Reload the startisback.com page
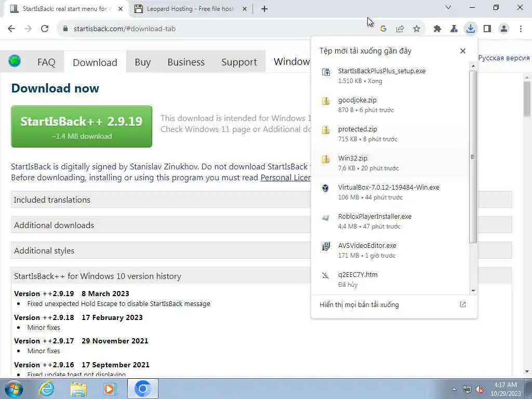The width and height of the screenshot is (532, 399). point(45,29)
